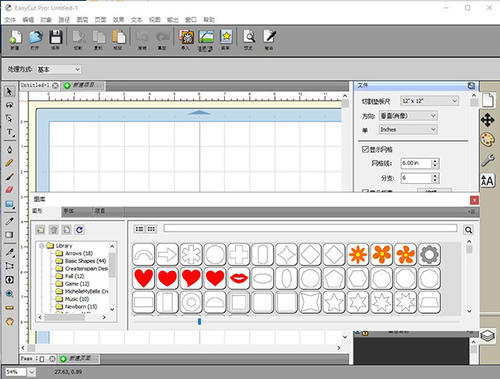
Task: Switch to third library tab
Action: 100,211
